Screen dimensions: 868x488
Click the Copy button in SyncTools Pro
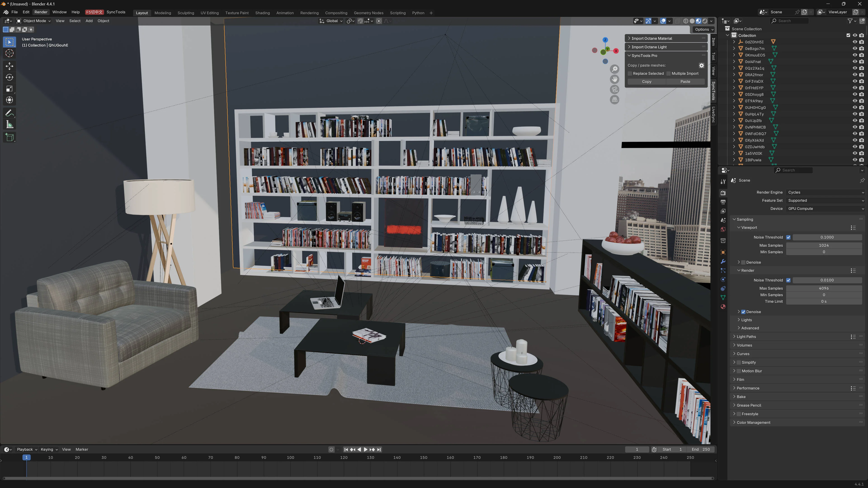(x=647, y=82)
